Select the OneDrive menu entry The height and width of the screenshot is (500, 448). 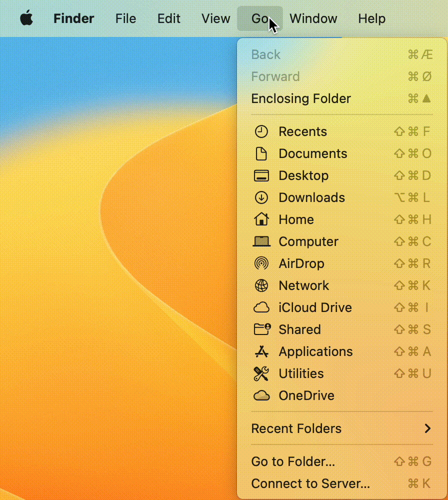(306, 395)
